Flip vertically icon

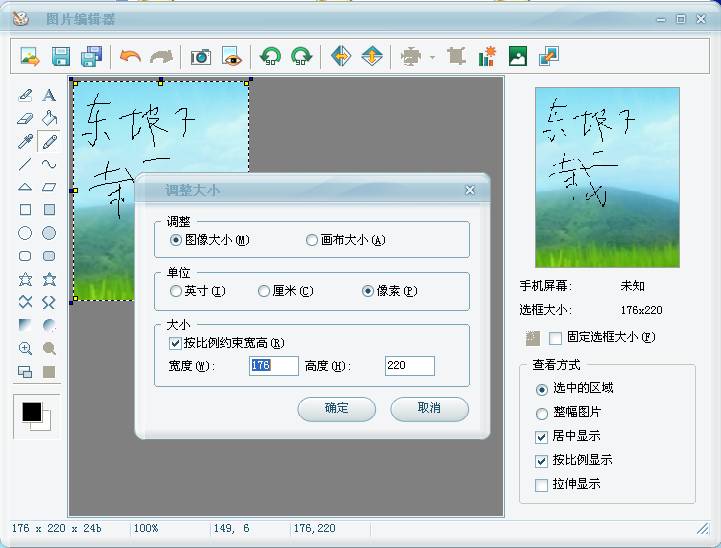(372, 57)
